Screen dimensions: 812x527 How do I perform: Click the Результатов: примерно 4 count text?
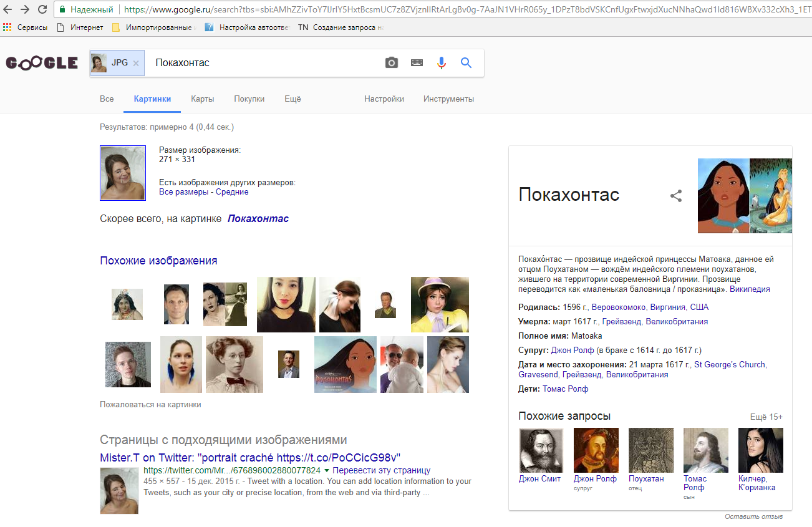click(x=167, y=127)
